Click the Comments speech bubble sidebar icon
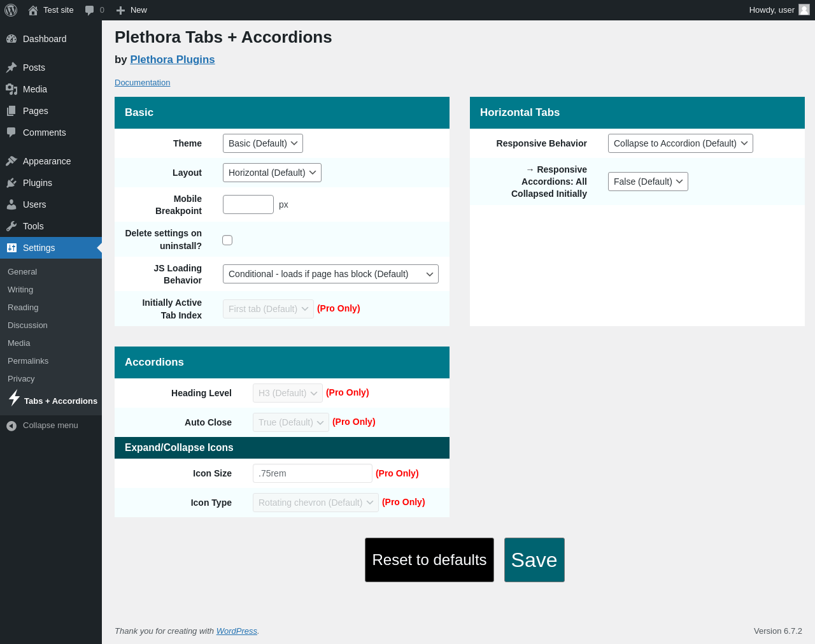The height and width of the screenshot is (644, 815). click(11, 132)
